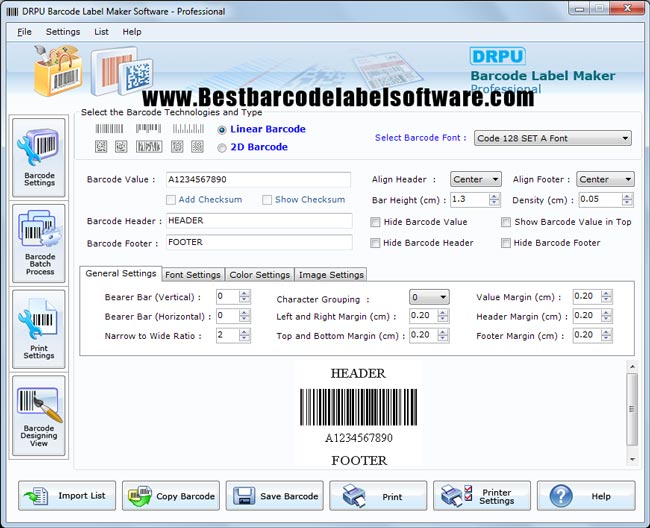
Task: Open the File menu
Action: coord(24,32)
